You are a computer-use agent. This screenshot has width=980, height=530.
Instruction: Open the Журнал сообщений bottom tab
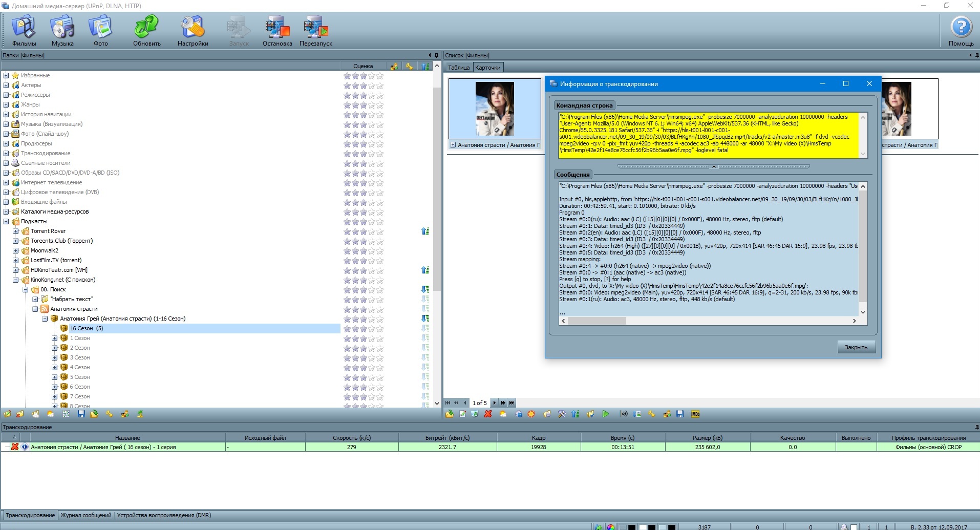(86, 515)
